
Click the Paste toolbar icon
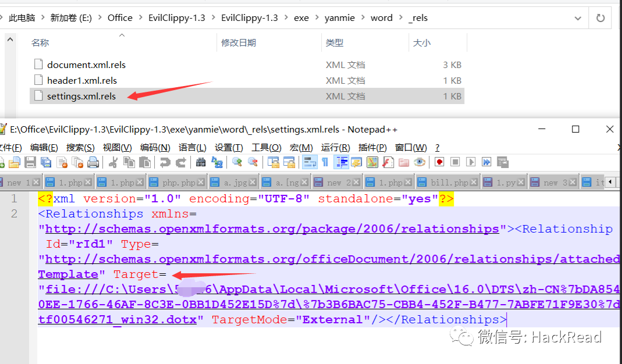[145, 162]
